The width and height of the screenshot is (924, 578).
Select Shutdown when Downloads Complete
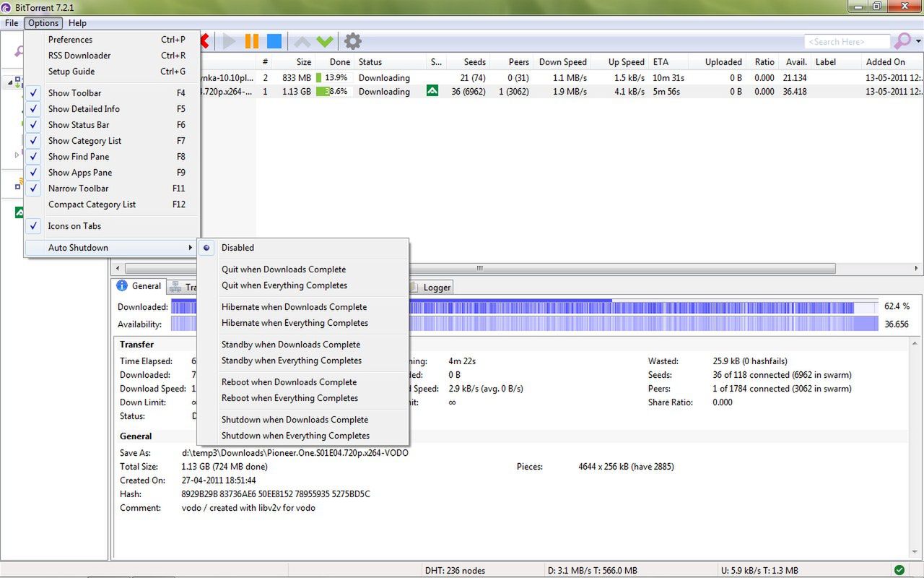point(303,419)
